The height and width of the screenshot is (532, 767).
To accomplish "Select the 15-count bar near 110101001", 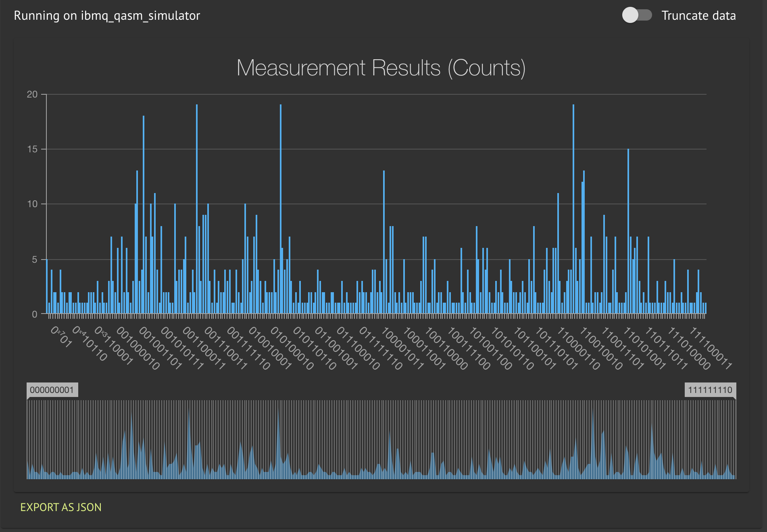I will pos(628,231).
